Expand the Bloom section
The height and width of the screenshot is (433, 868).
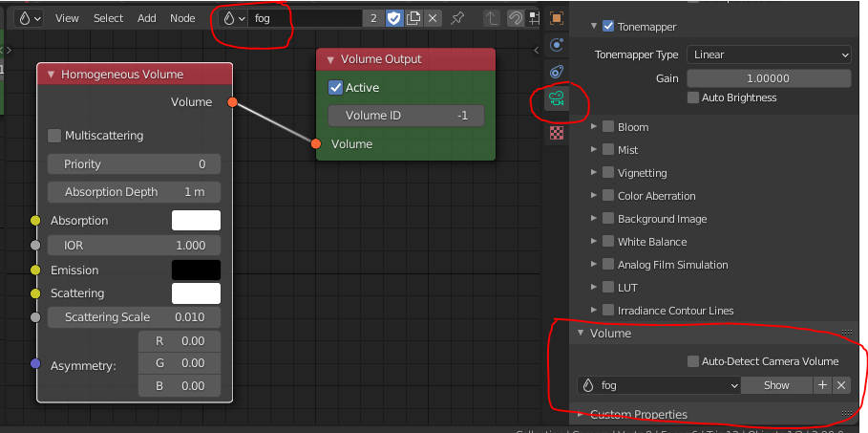(x=594, y=127)
